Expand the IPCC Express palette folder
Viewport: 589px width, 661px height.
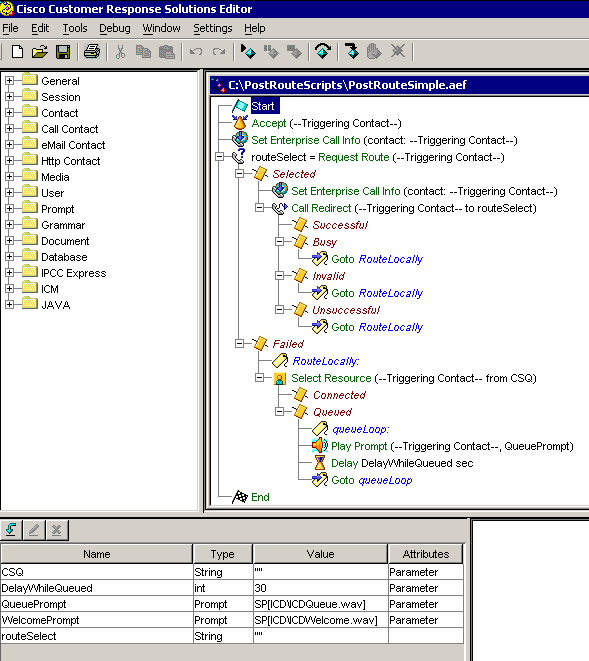9,273
